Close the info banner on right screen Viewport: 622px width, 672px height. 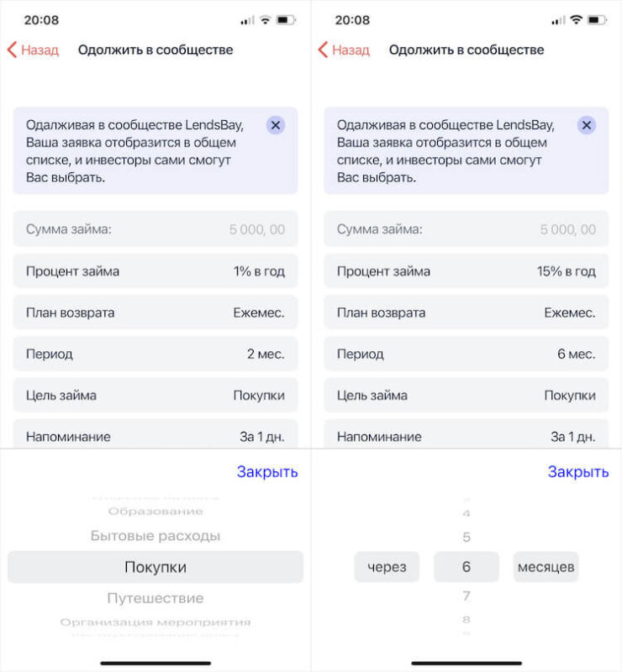tap(587, 125)
